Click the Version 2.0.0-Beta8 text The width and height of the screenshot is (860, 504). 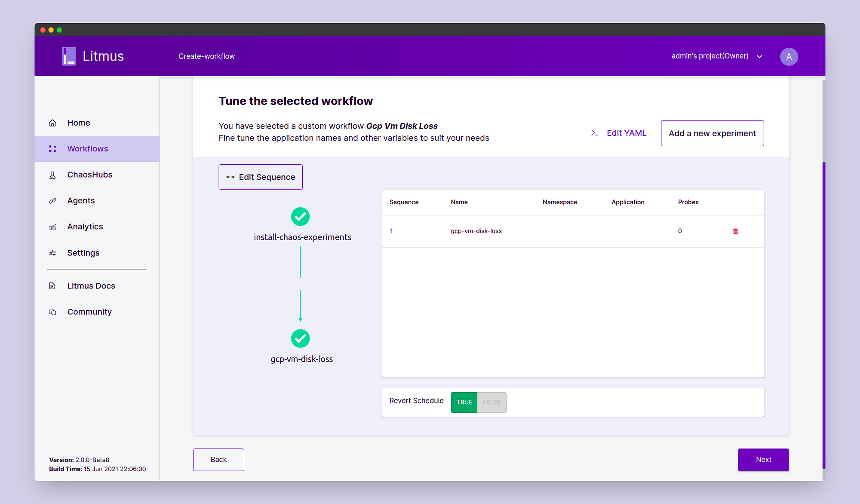(79, 460)
